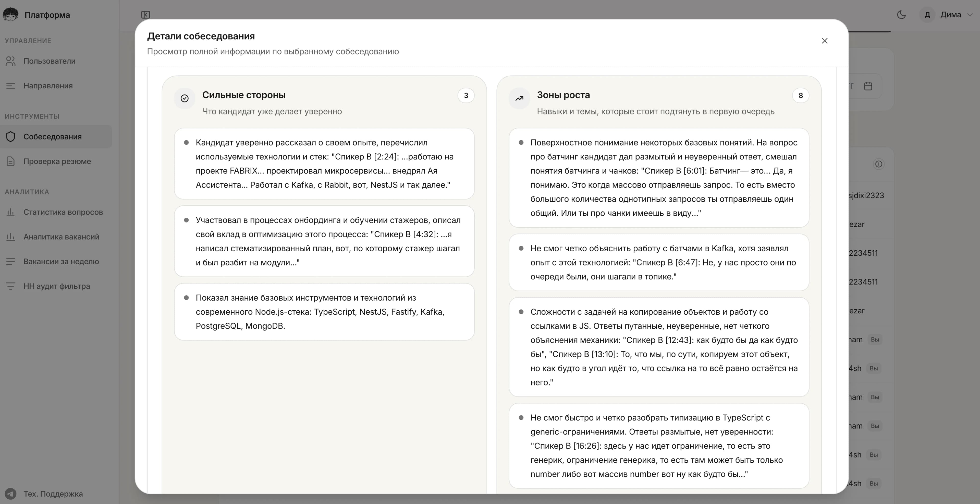Click the НН аудит фильтра filter icon
The width and height of the screenshot is (980, 504).
pos(11,286)
